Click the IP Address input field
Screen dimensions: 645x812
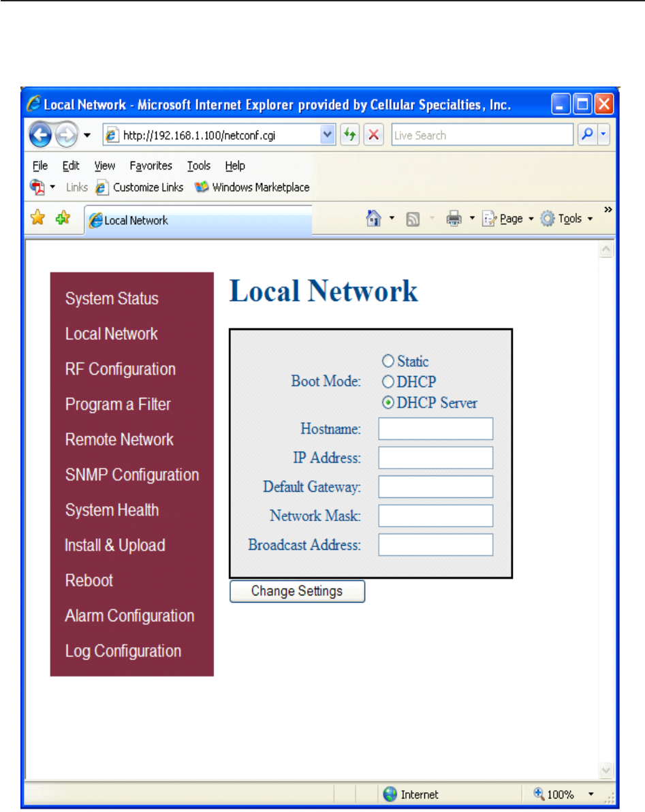(435, 458)
